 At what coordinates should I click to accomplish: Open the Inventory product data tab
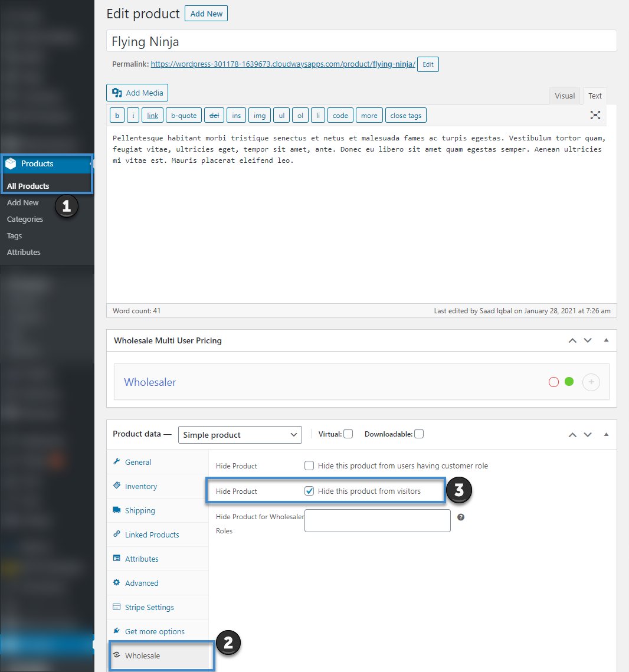click(x=158, y=486)
